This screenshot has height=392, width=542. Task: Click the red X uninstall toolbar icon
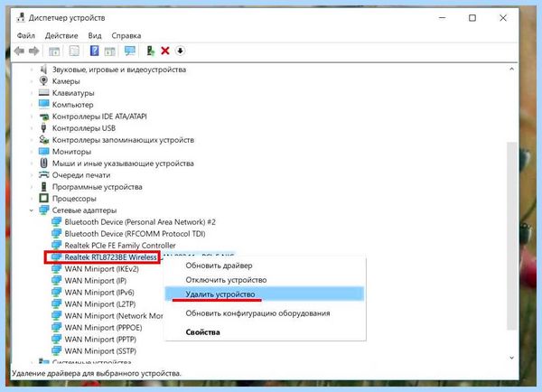(x=165, y=51)
